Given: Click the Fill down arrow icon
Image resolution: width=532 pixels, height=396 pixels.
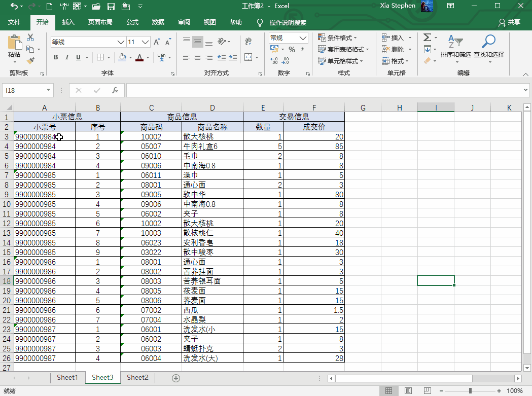Looking at the screenshot, I should coord(428,50).
